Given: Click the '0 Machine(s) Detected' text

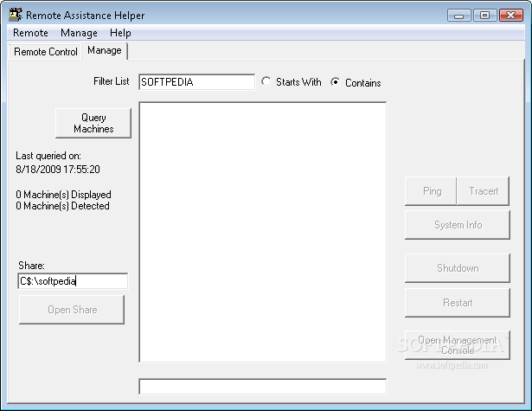Looking at the screenshot, I should 62,206.
